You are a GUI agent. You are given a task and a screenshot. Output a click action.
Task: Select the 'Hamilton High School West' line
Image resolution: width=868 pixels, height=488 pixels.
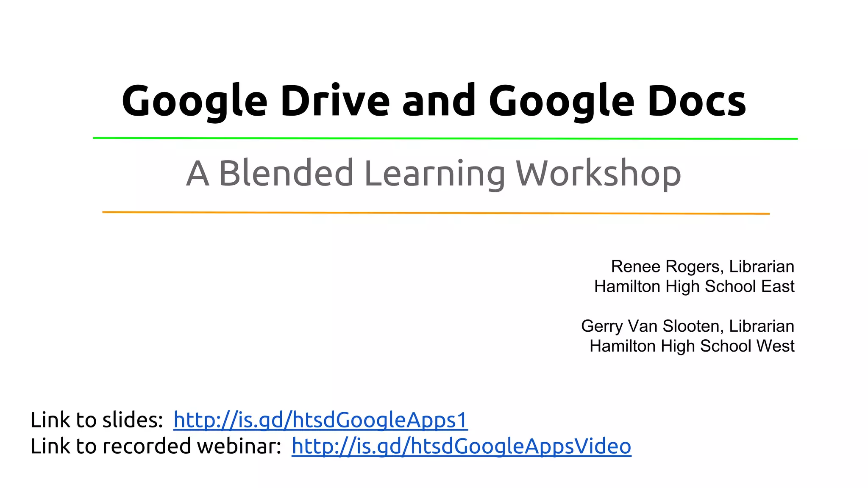coord(692,346)
